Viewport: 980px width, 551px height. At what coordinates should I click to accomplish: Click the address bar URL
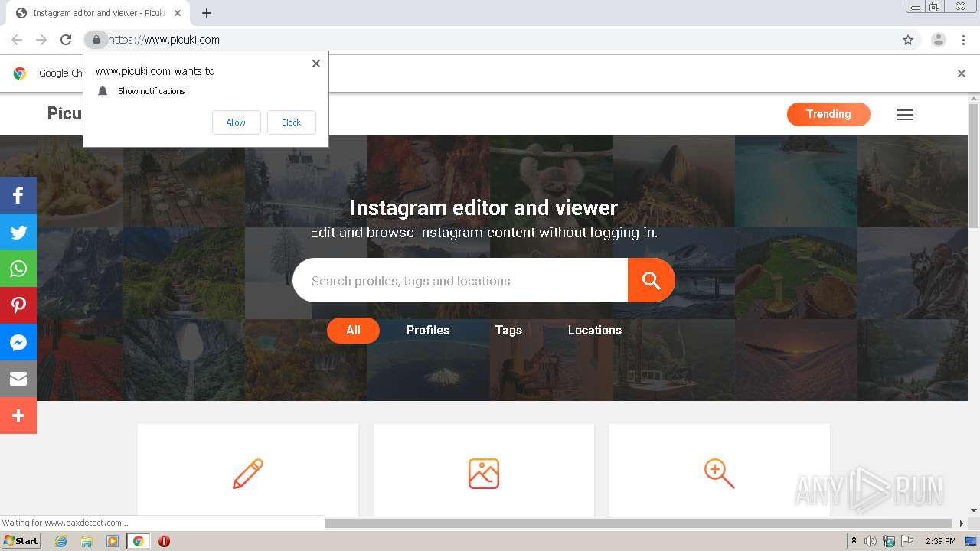click(164, 40)
